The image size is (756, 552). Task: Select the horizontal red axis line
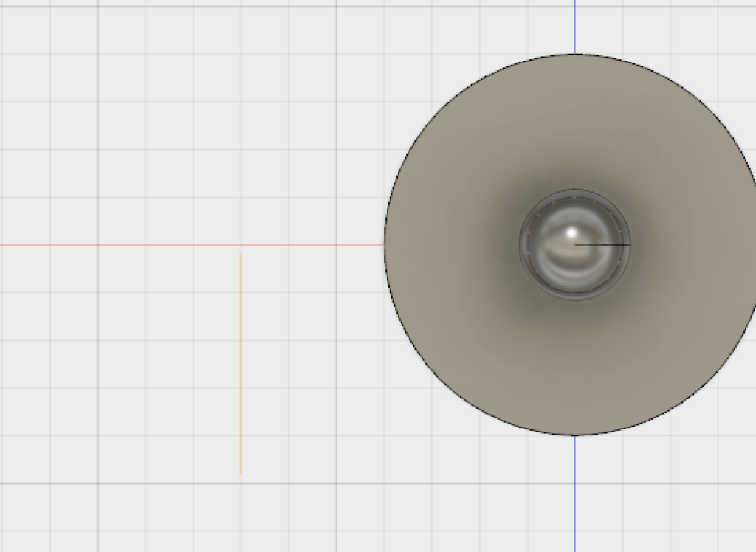(192, 245)
